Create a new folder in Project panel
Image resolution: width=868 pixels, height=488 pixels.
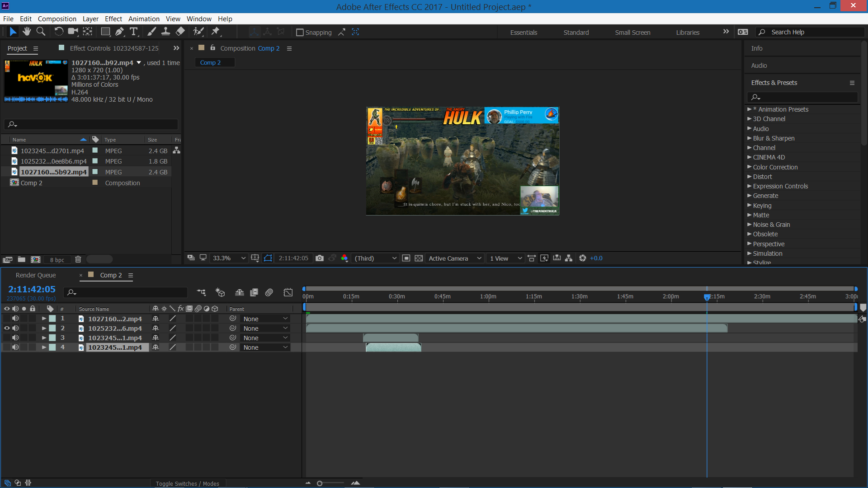(x=21, y=259)
